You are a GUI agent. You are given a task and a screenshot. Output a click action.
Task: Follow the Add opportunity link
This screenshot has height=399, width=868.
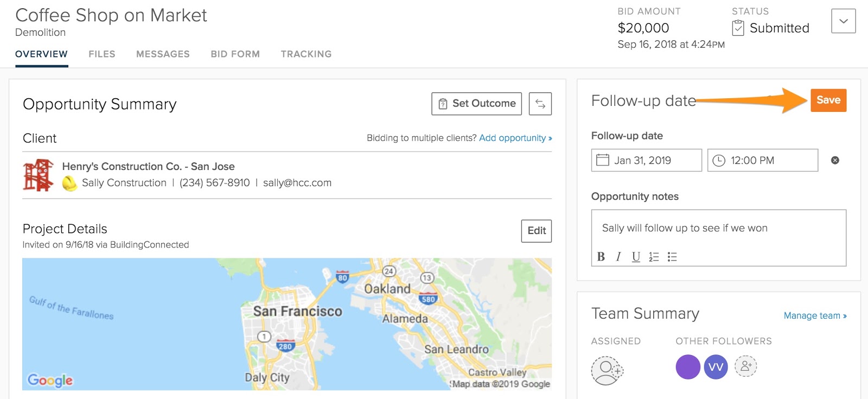pos(515,138)
